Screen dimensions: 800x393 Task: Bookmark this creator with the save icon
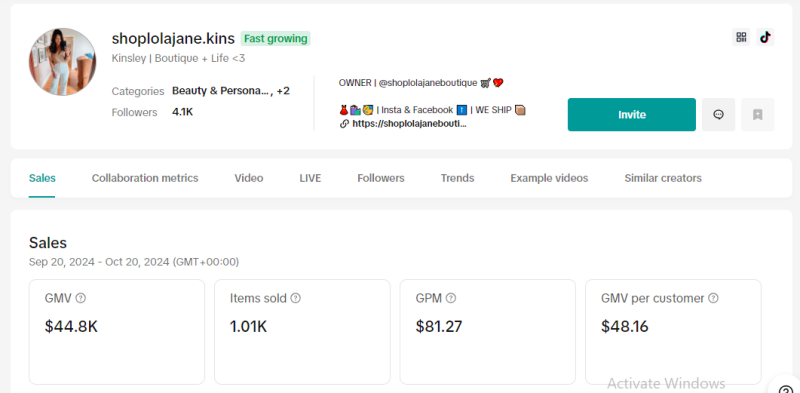(x=758, y=114)
